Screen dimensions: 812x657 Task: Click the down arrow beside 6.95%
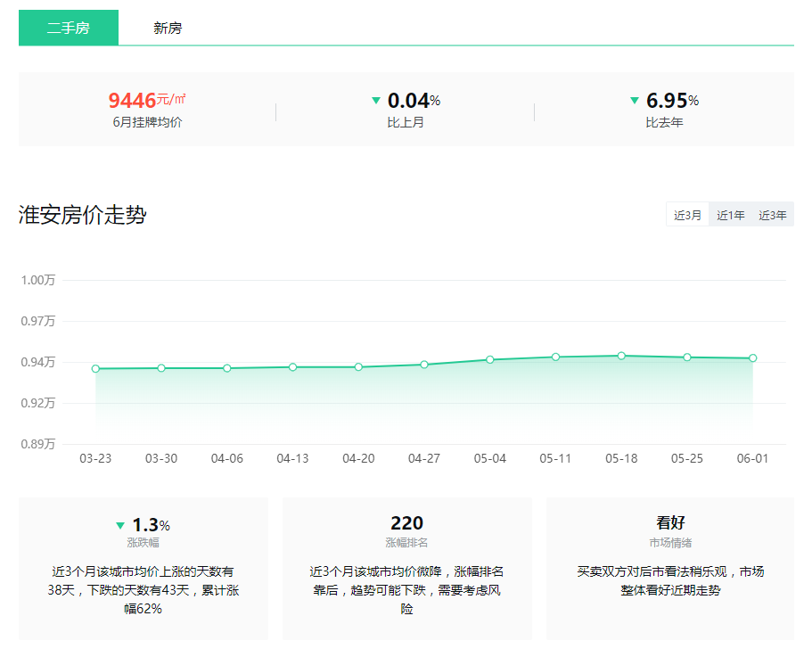tap(635, 101)
